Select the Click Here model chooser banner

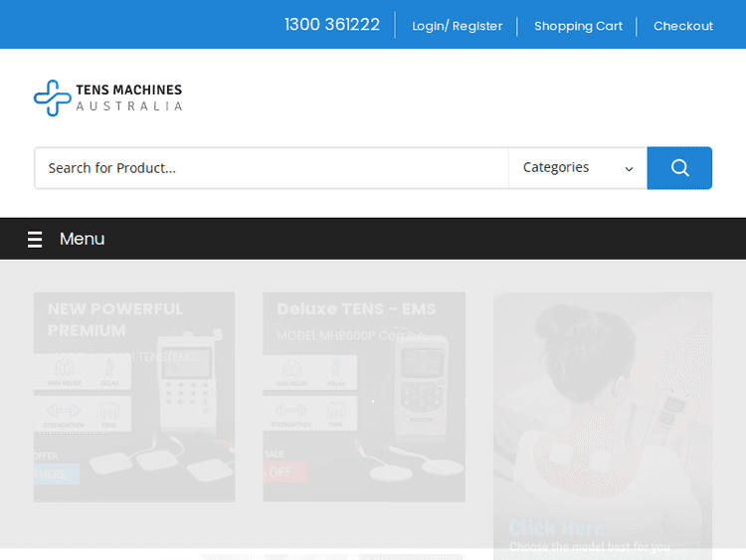pos(603,428)
